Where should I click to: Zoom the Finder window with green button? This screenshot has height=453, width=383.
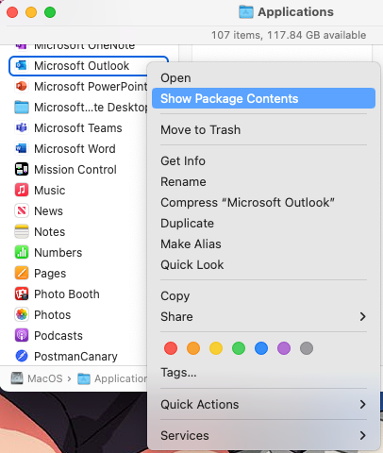point(50,12)
